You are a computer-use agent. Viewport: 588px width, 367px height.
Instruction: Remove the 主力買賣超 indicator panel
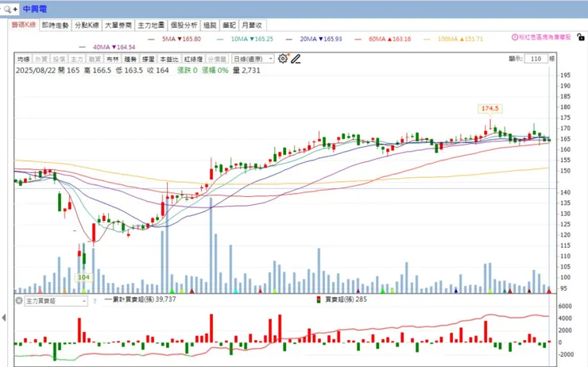(19, 300)
